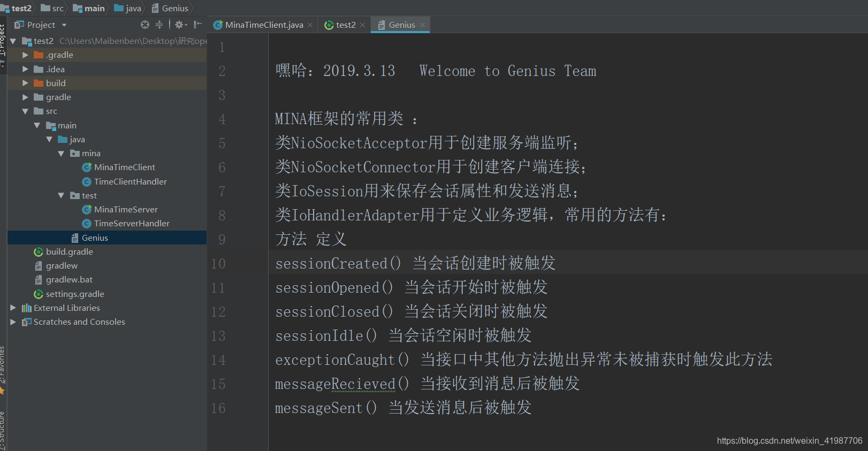Collapse the test2 project root node
Image resolution: width=868 pixels, height=451 pixels.
click(13, 41)
